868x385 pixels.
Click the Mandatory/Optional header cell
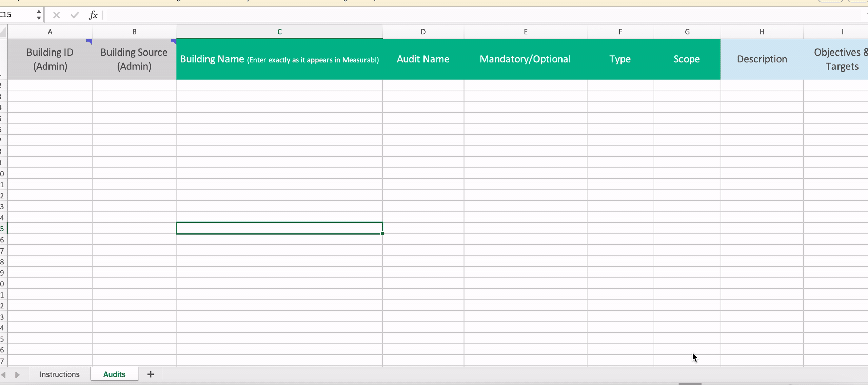[x=526, y=59]
